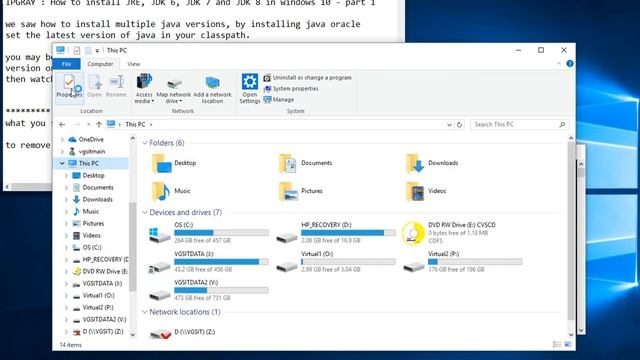Select the Virtual2 (P:) drive tile

pos(462,262)
